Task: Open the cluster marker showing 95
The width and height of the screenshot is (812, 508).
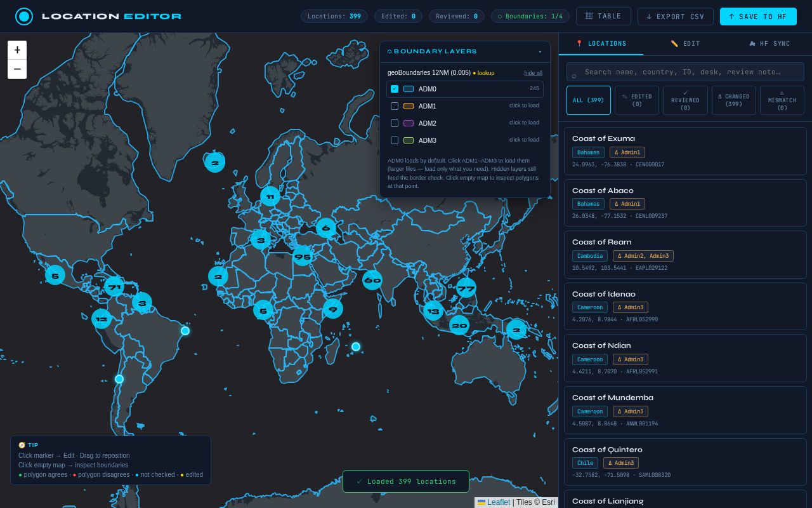Action: 303,257
